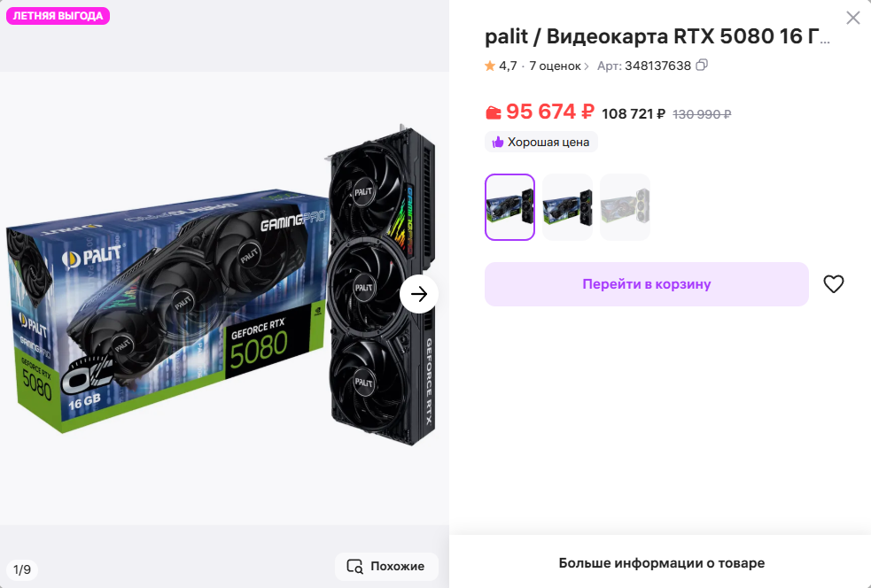Screen dimensions: 871x588
Task: Open Больше информации о товаре
Action: [662, 563]
